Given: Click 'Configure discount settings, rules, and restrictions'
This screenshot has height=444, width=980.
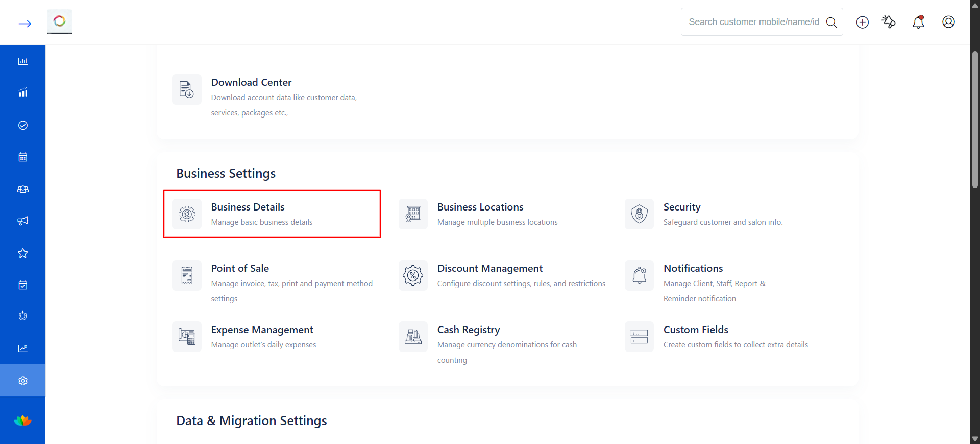Looking at the screenshot, I should coord(521,284).
